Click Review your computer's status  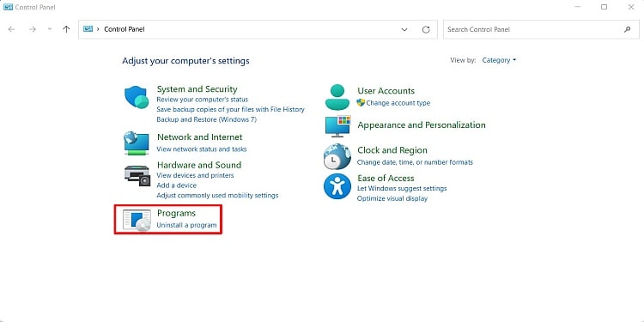pyautogui.click(x=203, y=100)
